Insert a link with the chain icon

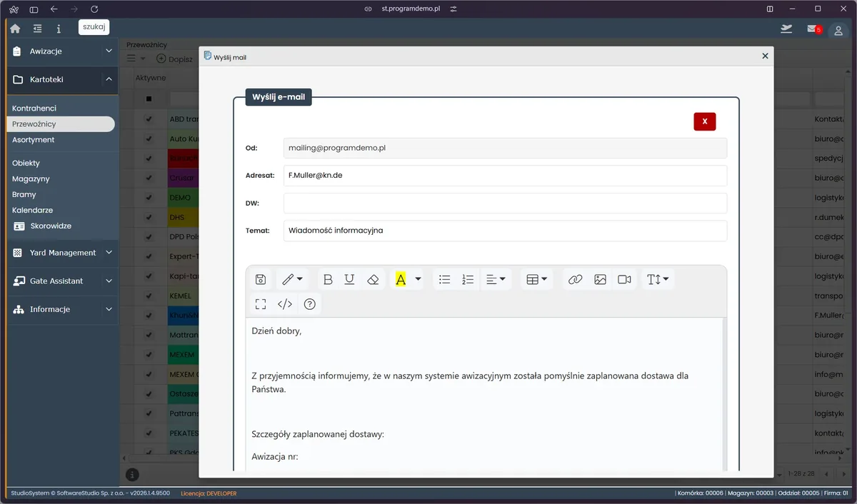(575, 279)
